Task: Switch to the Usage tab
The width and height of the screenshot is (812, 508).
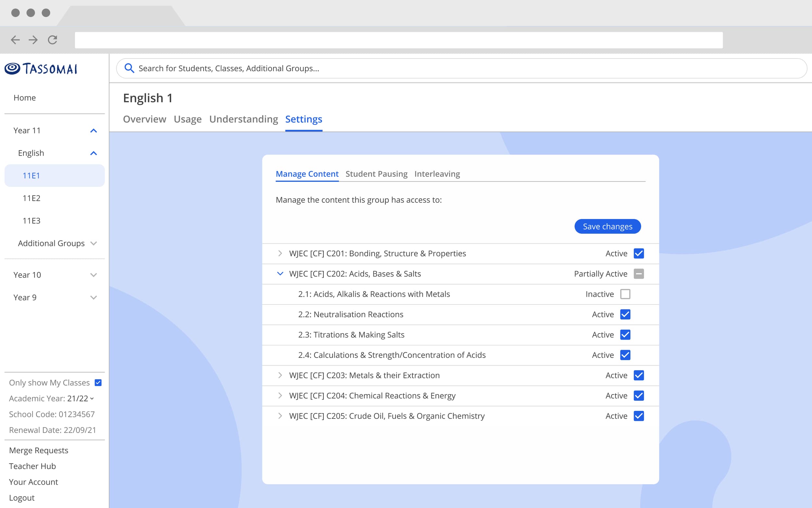Action: [x=188, y=119]
